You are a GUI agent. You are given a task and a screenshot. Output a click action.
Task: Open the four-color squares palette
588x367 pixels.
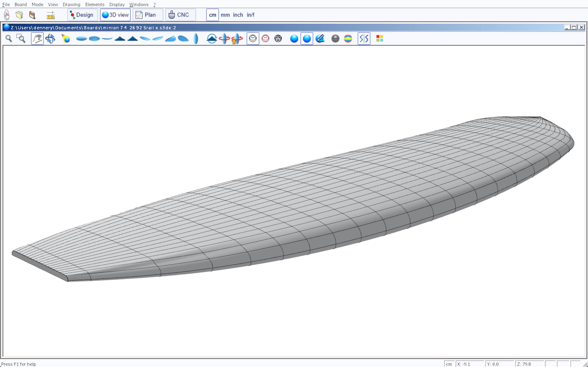(x=380, y=39)
